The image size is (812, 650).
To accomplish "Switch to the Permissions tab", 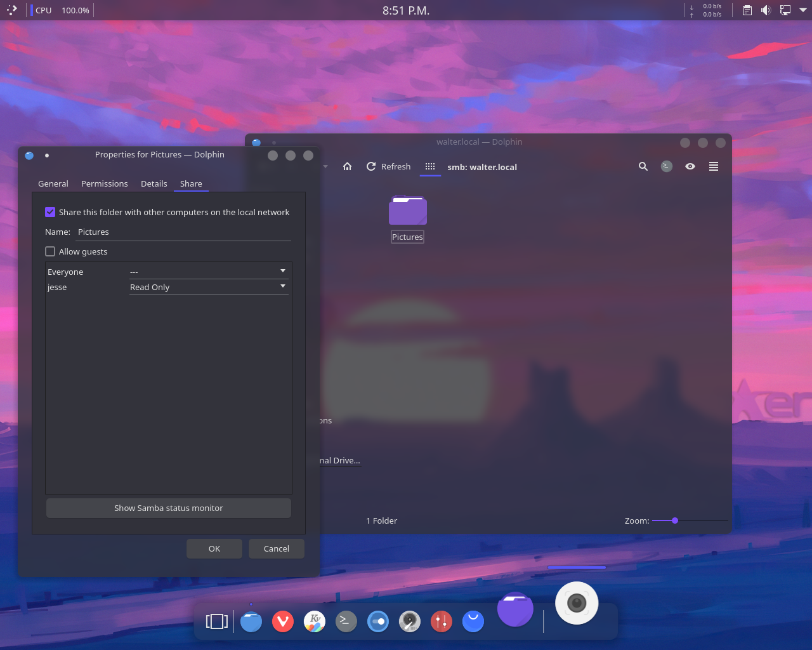I will [105, 183].
